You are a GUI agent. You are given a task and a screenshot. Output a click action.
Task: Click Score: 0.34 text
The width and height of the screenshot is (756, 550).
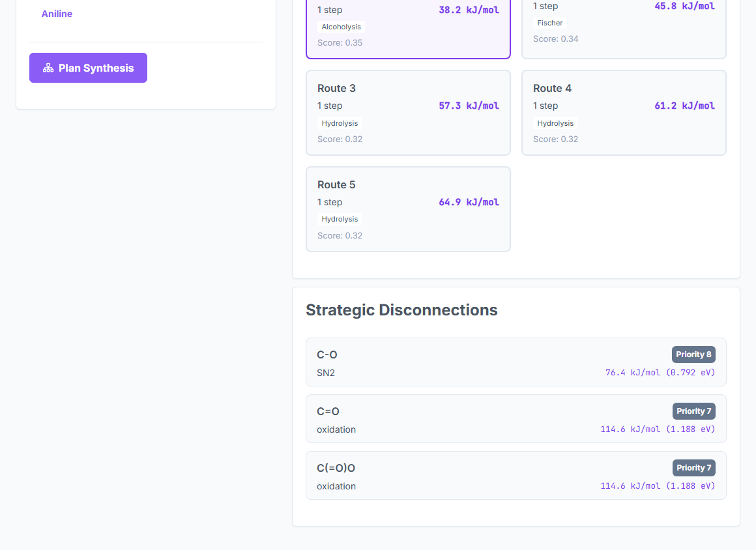[555, 39]
